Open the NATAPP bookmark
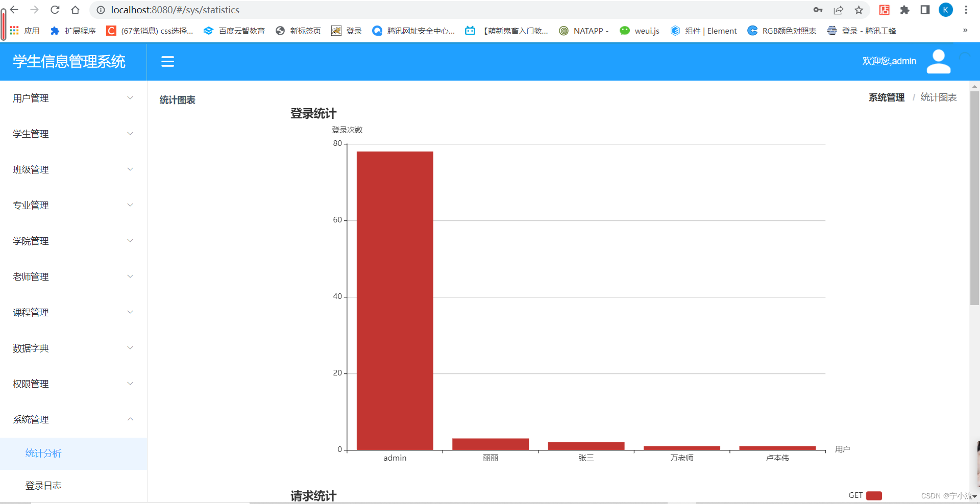 coord(583,31)
